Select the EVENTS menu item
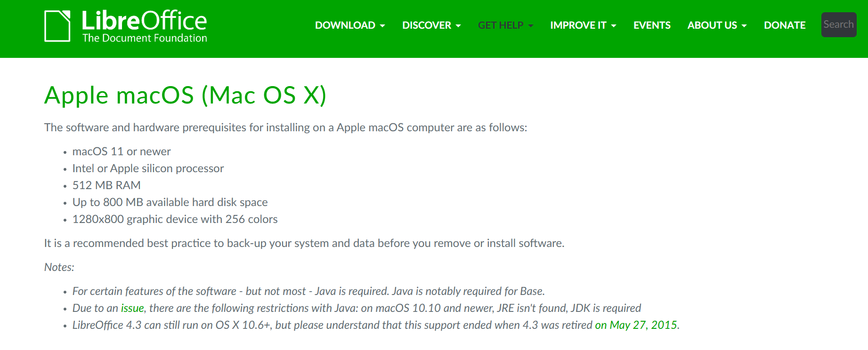The width and height of the screenshot is (868, 350). tap(652, 25)
